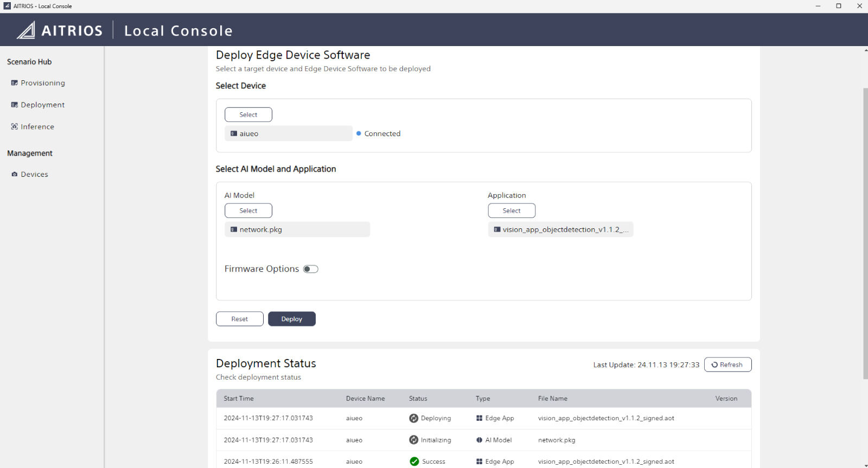Click the Deploying status text

pos(436,418)
